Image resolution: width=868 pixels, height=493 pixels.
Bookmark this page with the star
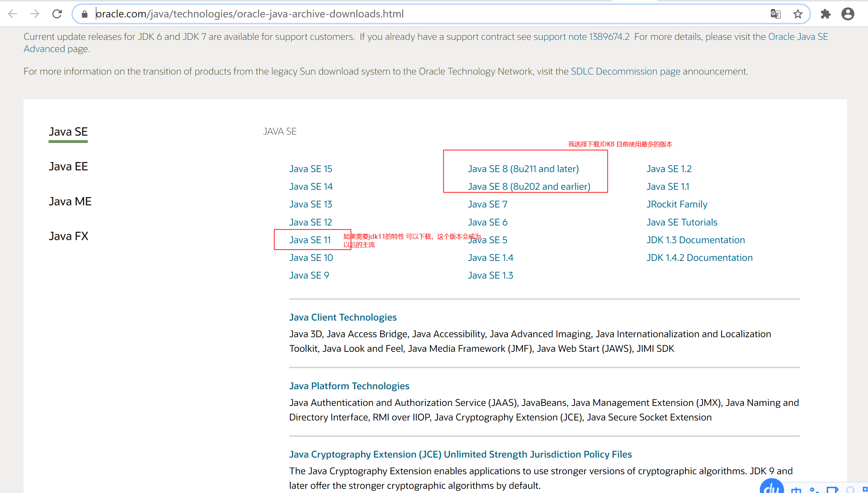(x=798, y=14)
